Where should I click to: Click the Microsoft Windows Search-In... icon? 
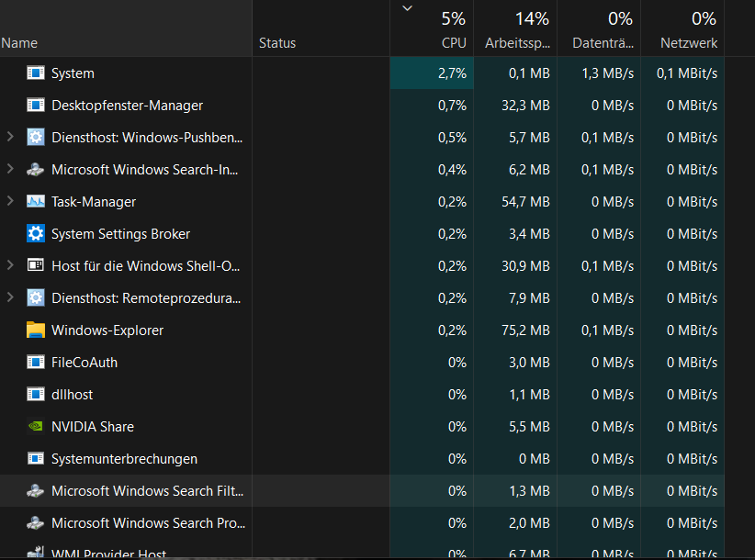tap(36, 169)
